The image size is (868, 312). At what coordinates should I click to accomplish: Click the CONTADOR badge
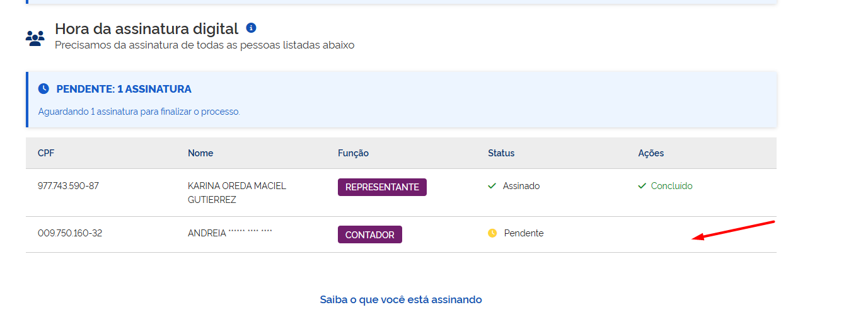pos(370,234)
